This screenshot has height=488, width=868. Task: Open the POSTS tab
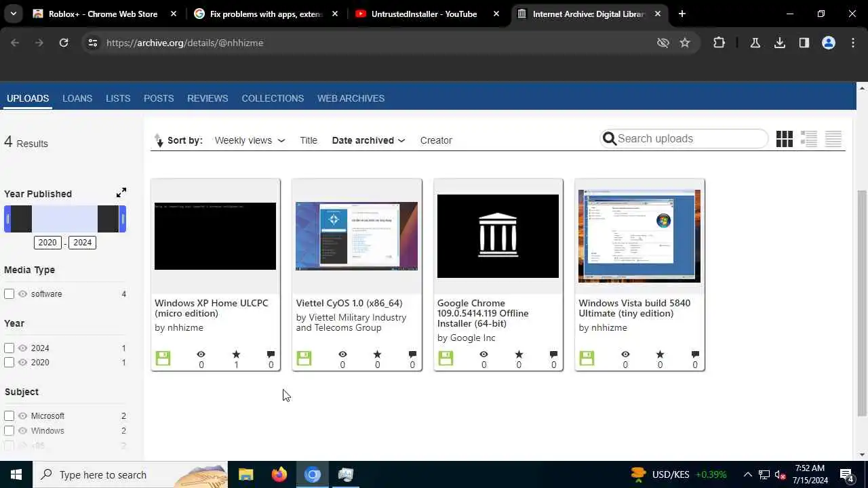159,98
